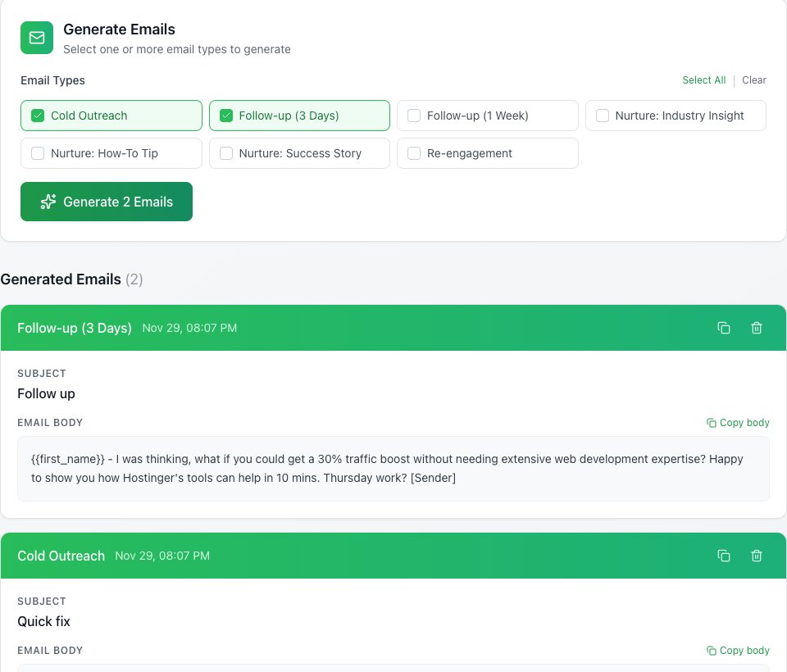Click the green Generate Emails envelope icon

37,38
